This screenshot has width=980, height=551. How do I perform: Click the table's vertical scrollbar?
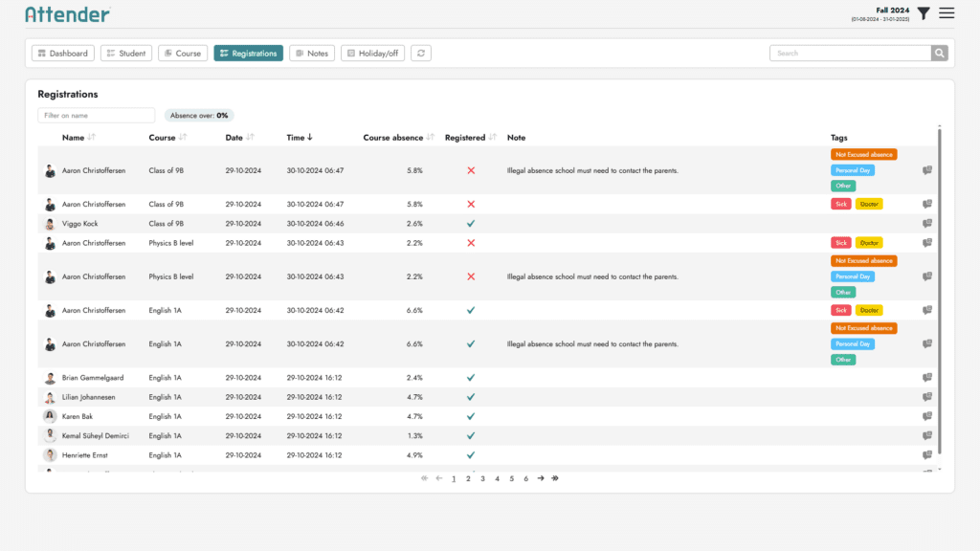[941, 287]
